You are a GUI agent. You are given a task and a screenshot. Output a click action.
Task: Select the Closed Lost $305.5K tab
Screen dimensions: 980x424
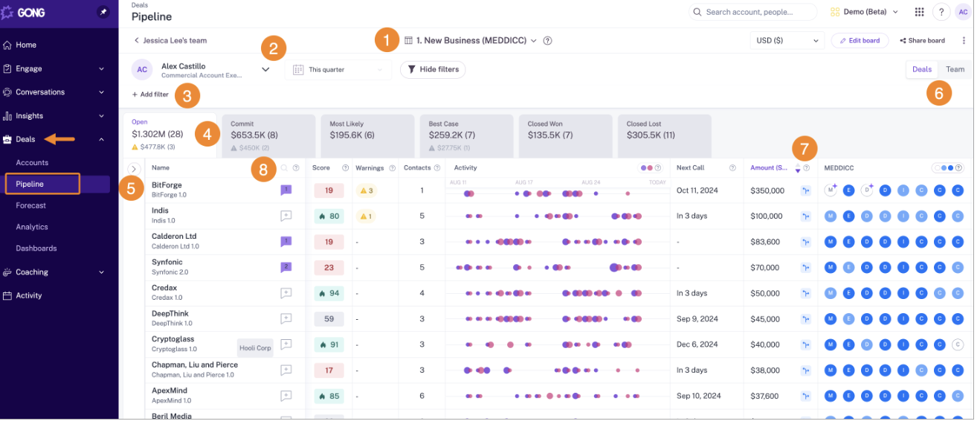coord(664,135)
